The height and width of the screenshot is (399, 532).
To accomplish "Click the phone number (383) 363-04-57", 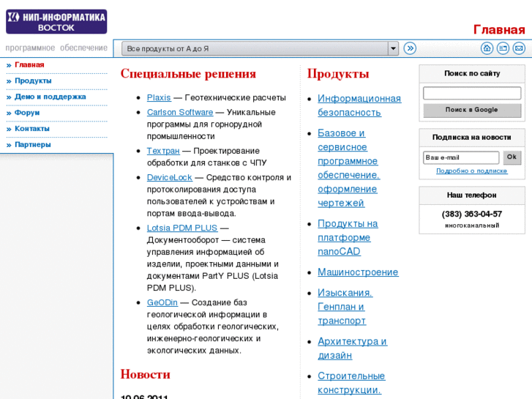I will (x=472, y=214).
